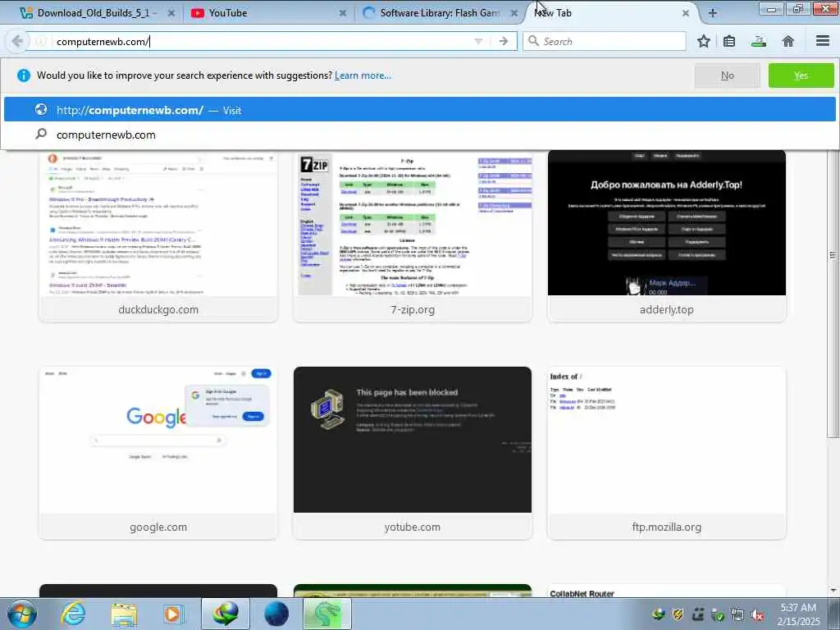The width and height of the screenshot is (840, 630).
Task: Open the green dragon app on taskbar
Action: [326, 614]
